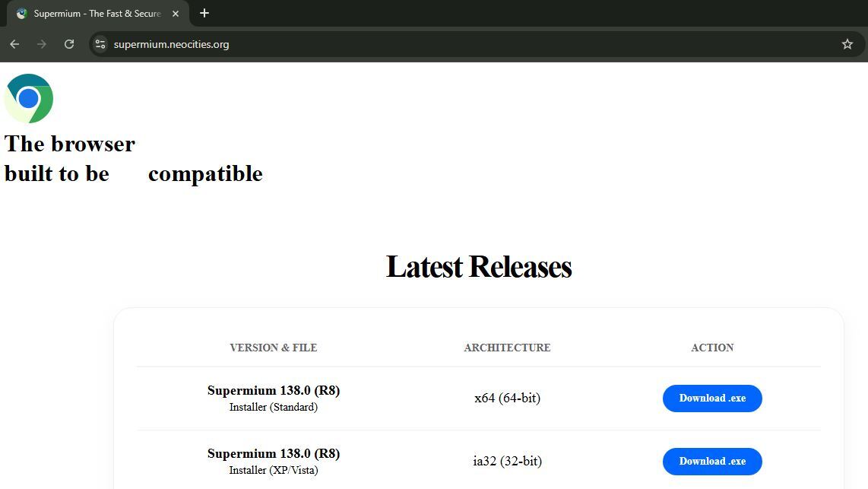This screenshot has height=489, width=868.
Task: Click the ARCHITECTURE column header
Action: (507, 348)
